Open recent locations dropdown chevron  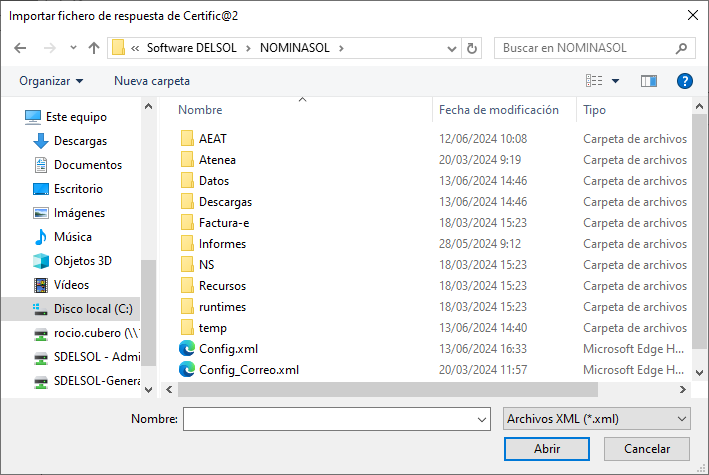tap(73, 48)
